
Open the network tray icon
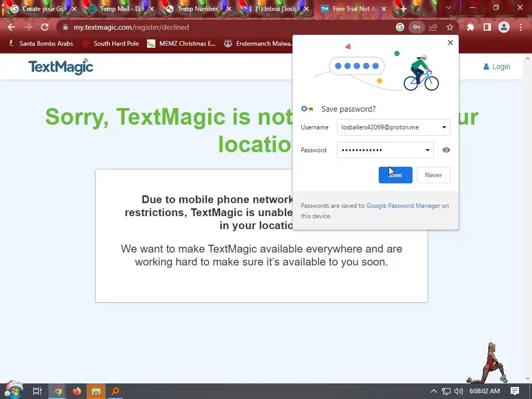coord(446,391)
